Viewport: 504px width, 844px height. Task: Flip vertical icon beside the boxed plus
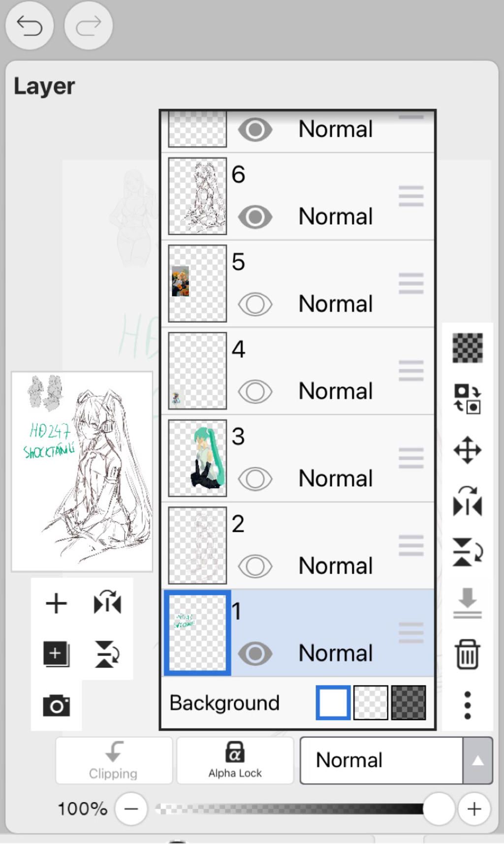107,655
